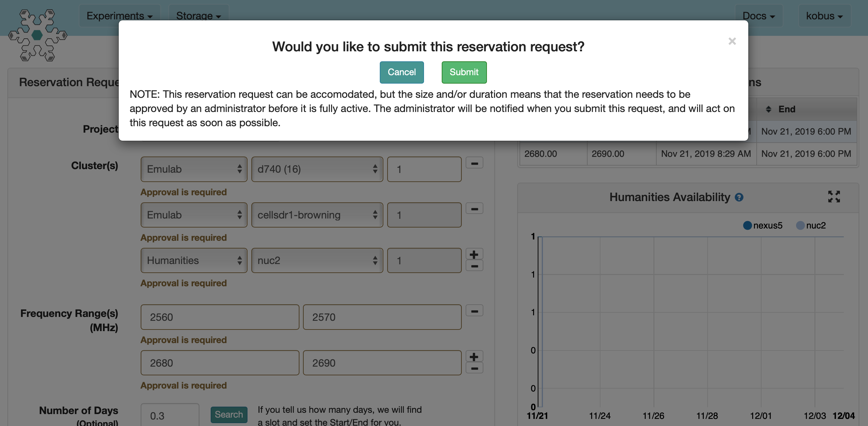The width and height of the screenshot is (868, 426).
Task: Submit the reservation request
Action: (x=464, y=72)
